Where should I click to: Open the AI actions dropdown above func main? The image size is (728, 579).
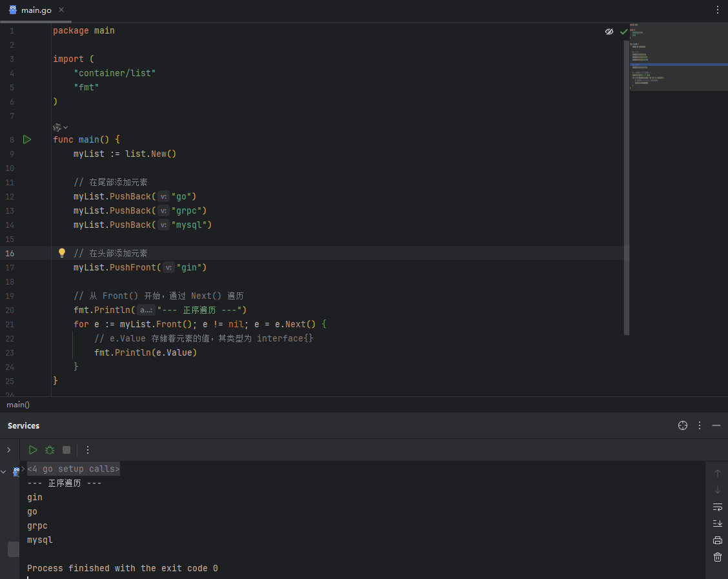61,127
